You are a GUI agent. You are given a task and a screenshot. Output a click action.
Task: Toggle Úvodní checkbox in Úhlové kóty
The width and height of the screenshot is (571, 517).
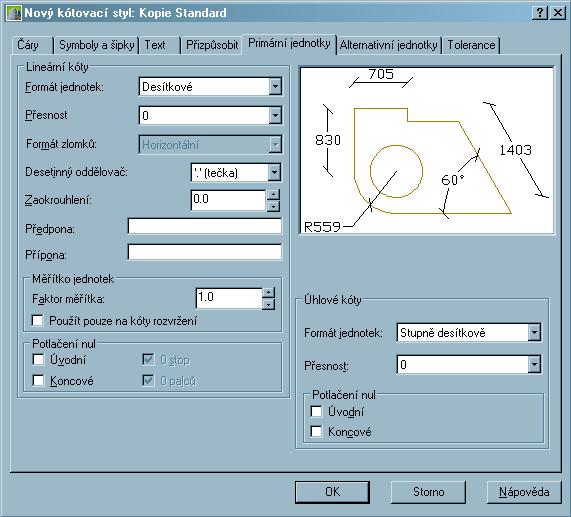tap(316, 412)
